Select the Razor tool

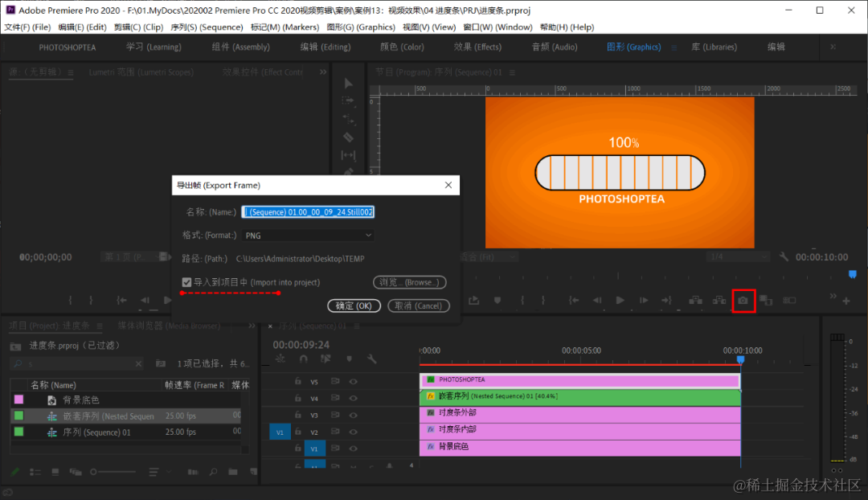(x=348, y=137)
